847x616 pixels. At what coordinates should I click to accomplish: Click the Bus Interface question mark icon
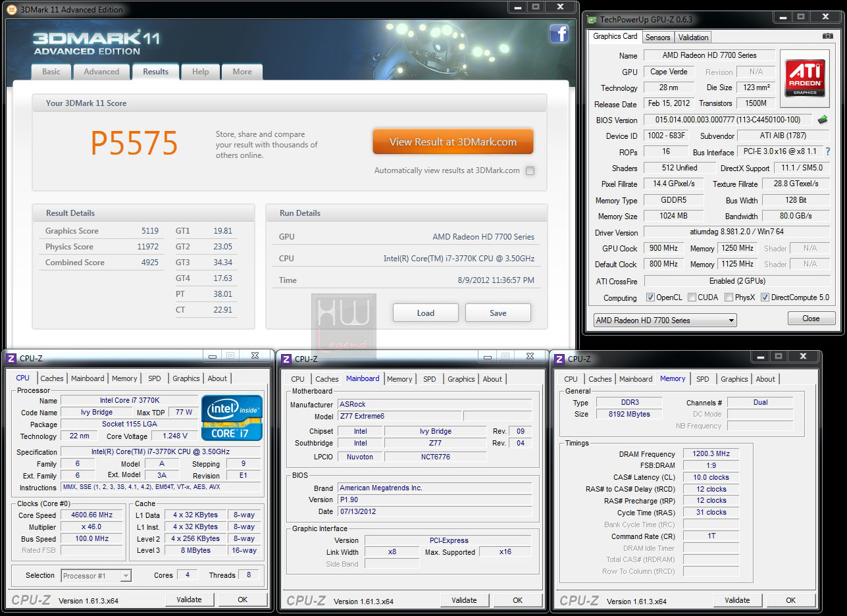click(x=827, y=152)
